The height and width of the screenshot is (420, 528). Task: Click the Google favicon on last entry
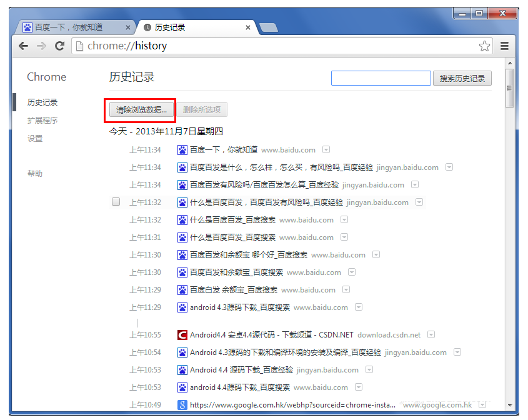click(182, 405)
